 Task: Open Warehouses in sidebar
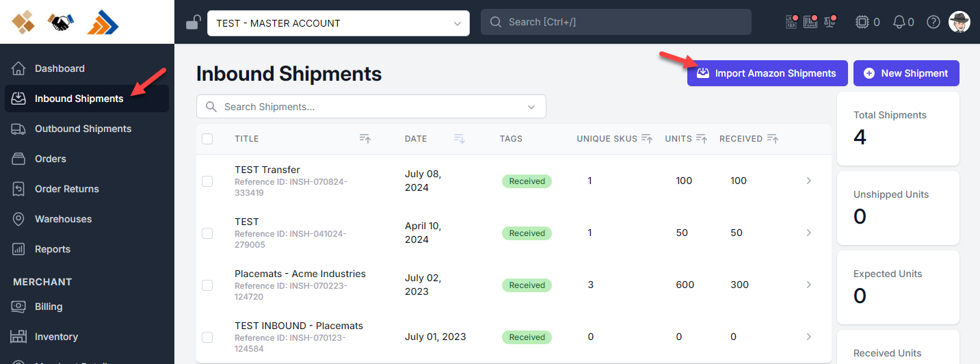(x=87, y=219)
